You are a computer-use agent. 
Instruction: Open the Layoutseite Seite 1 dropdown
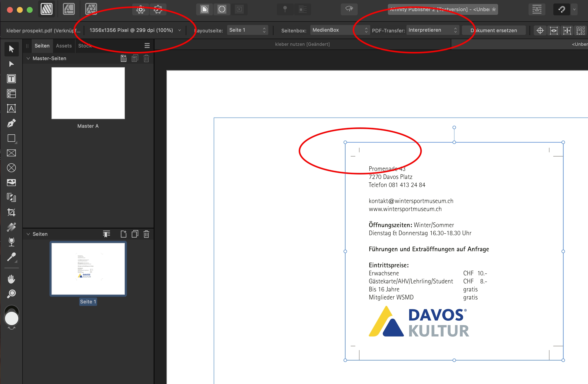coord(247,30)
